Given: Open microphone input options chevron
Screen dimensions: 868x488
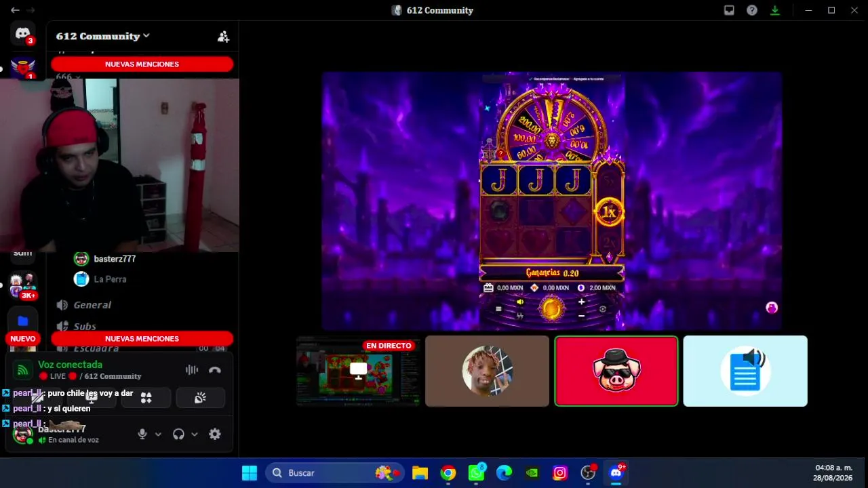Looking at the screenshot, I should pos(158,434).
